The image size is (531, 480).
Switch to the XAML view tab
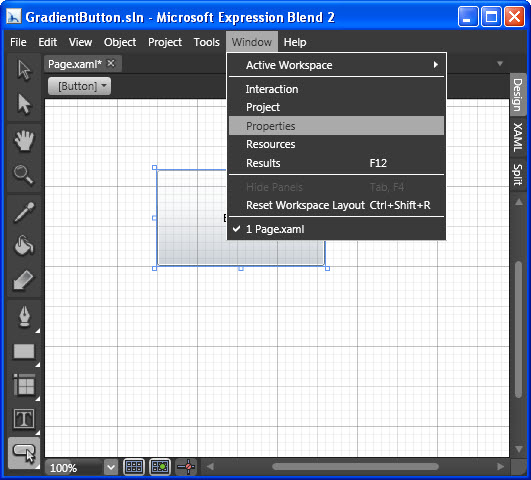pos(518,137)
